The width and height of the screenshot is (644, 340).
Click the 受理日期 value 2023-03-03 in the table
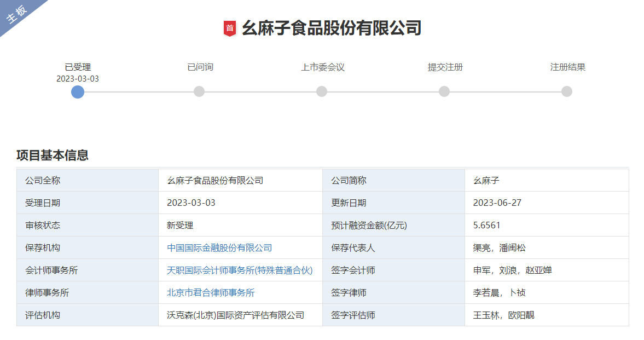[191, 203]
